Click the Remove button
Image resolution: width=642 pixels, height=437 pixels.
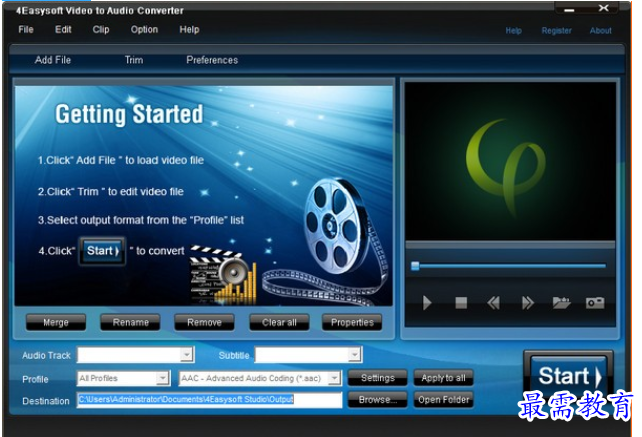click(x=204, y=322)
